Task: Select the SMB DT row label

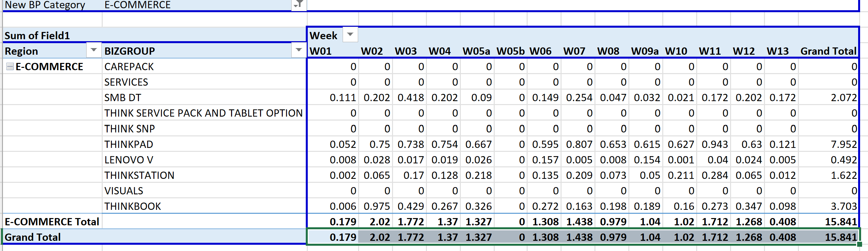Action: pos(122,98)
